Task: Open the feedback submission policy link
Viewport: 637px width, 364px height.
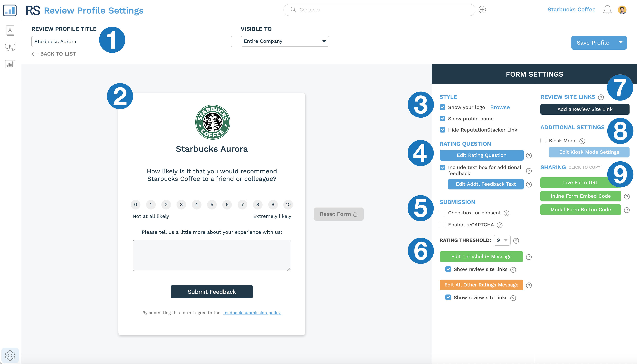Action: pyautogui.click(x=252, y=313)
